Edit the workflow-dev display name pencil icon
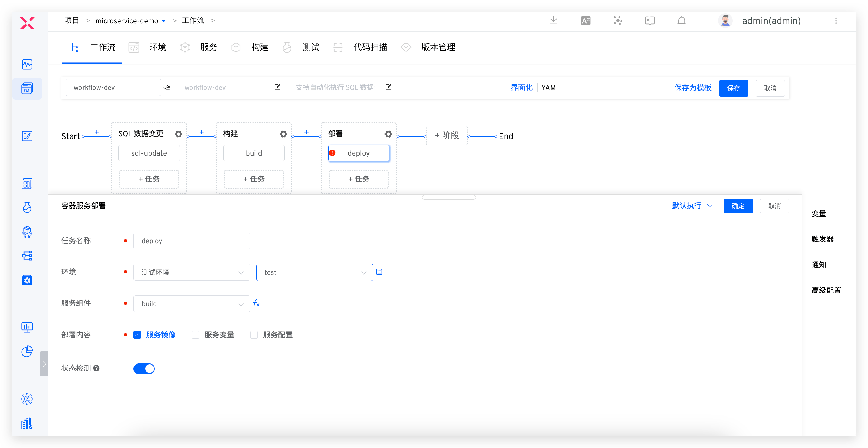Screen dimensions: 868x448 coord(277,87)
